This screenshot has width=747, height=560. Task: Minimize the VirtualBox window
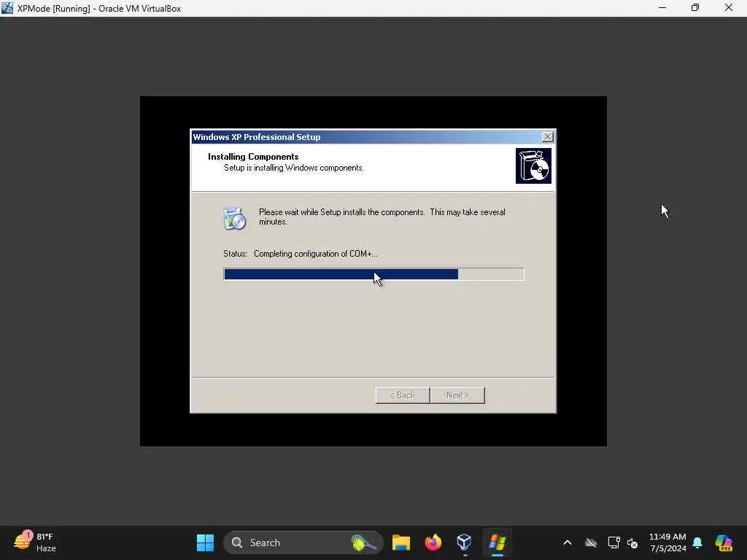(662, 8)
